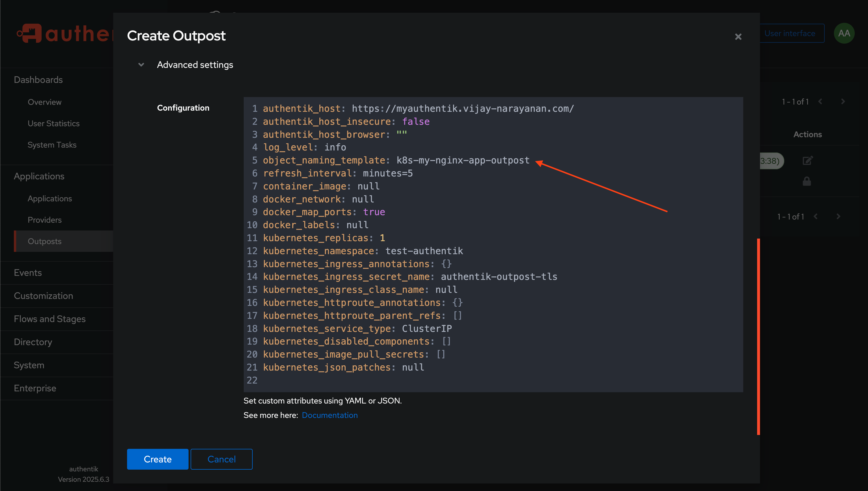
Task: Click the edit outpost icon
Action: pos(808,161)
